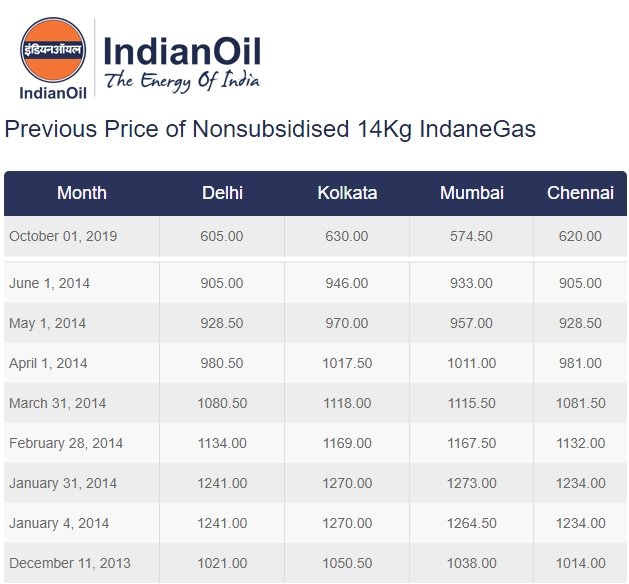The image size is (629, 584).
Task: Select the June 1, 2014 date cell
Action: (x=49, y=283)
